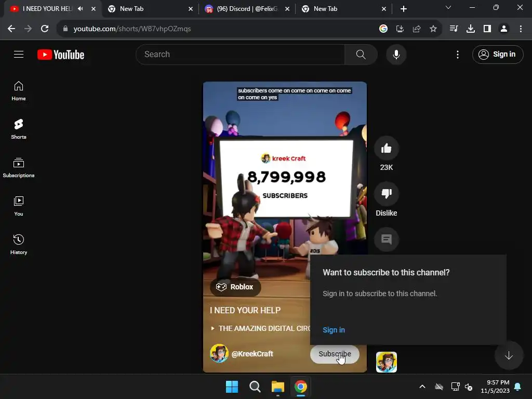Screen dimensions: 532x399
Task: Click muted volume tray icon
Action: click(469, 387)
